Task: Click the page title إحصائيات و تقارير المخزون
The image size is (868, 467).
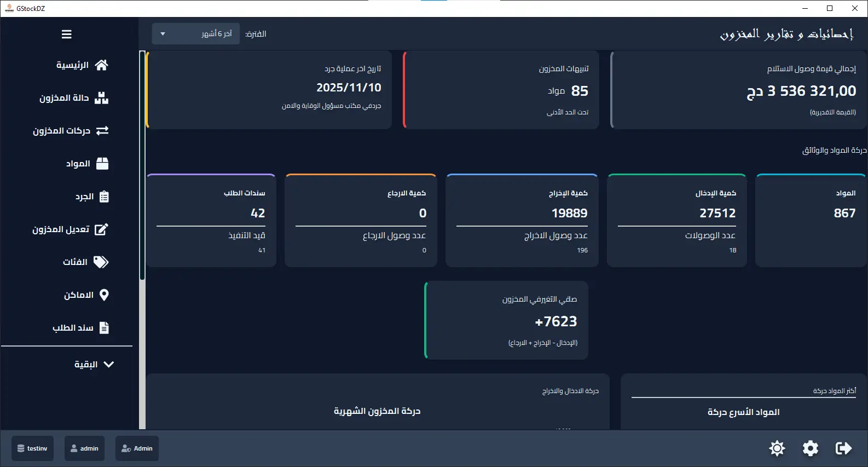Action: point(786,34)
